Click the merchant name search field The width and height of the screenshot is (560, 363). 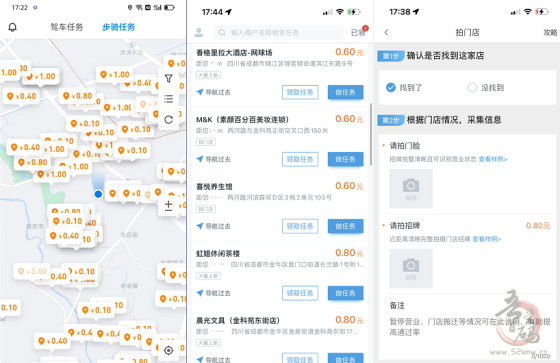click(x=279, y=33)
